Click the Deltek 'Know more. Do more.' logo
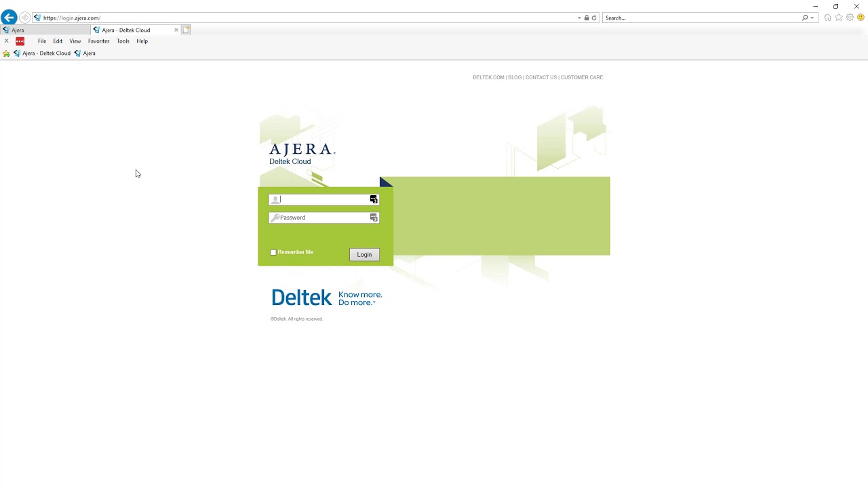 [326, 298]
